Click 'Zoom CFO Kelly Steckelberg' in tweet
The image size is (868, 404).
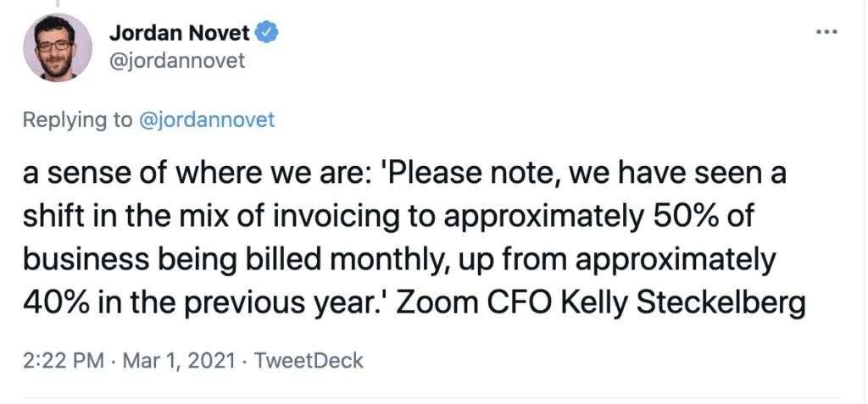tap(601, 304)
